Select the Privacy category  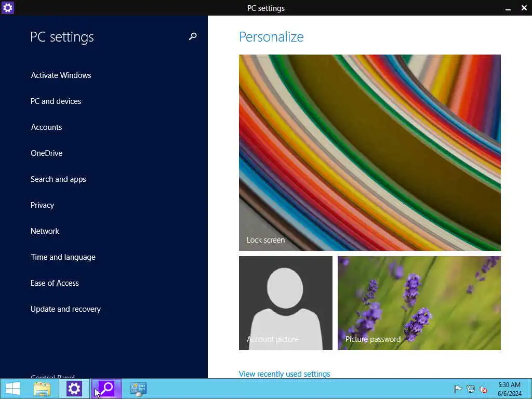pos(42,205)
